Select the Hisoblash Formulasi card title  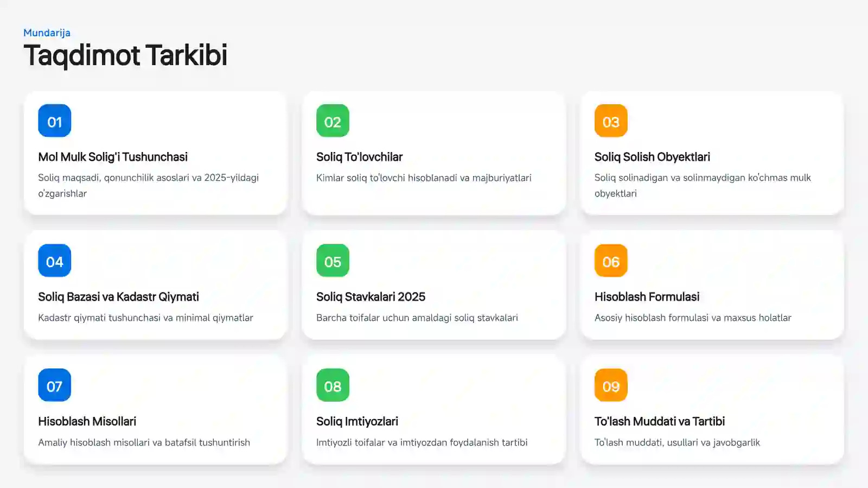click(x=647, y=297)
